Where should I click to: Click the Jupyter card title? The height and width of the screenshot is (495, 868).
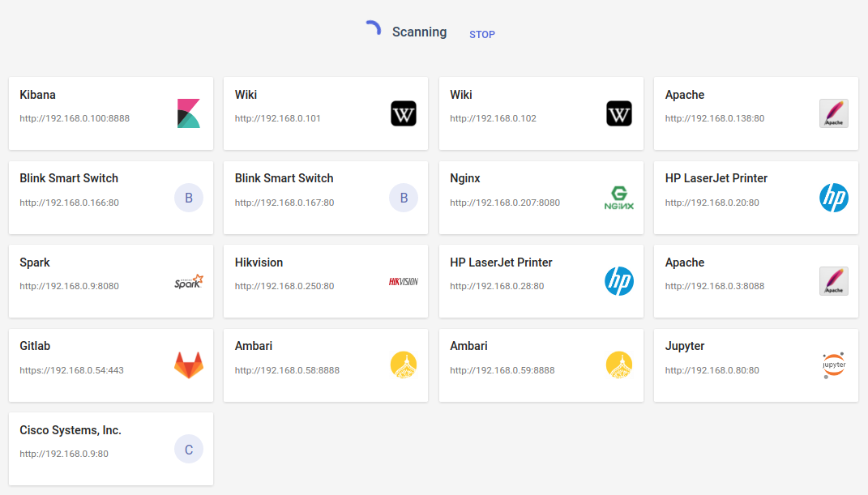tap(685, 346)
